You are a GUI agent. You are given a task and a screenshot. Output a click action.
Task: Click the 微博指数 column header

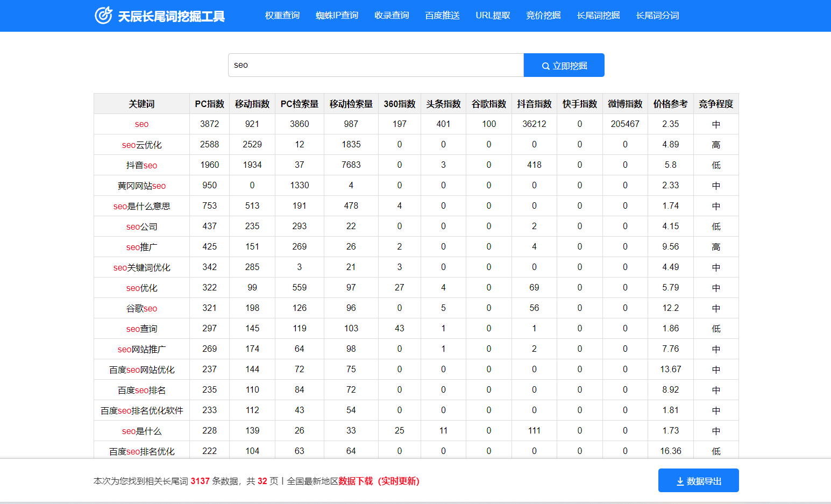click(x=625, y=104)
